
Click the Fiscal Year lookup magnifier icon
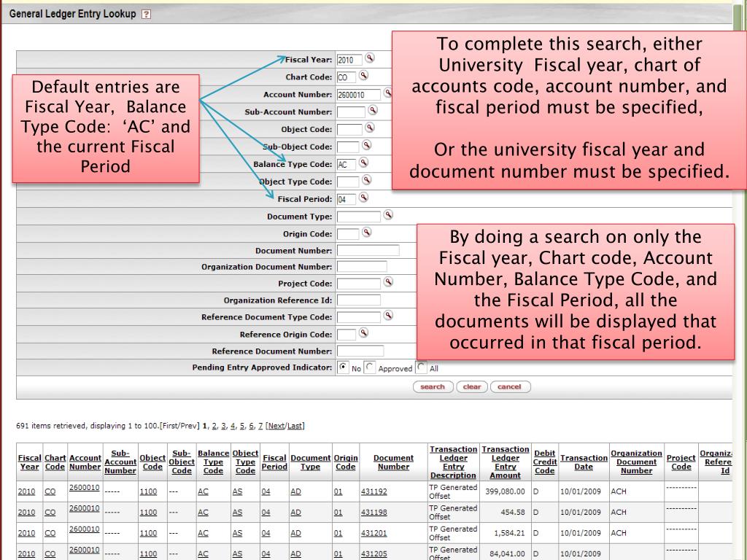click(x=370, y=59)
